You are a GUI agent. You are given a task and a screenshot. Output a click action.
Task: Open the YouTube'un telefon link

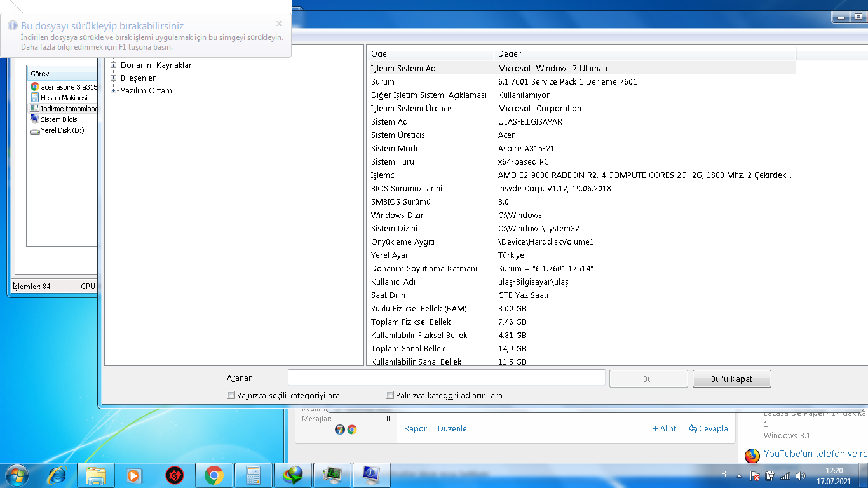click(815, 454)
